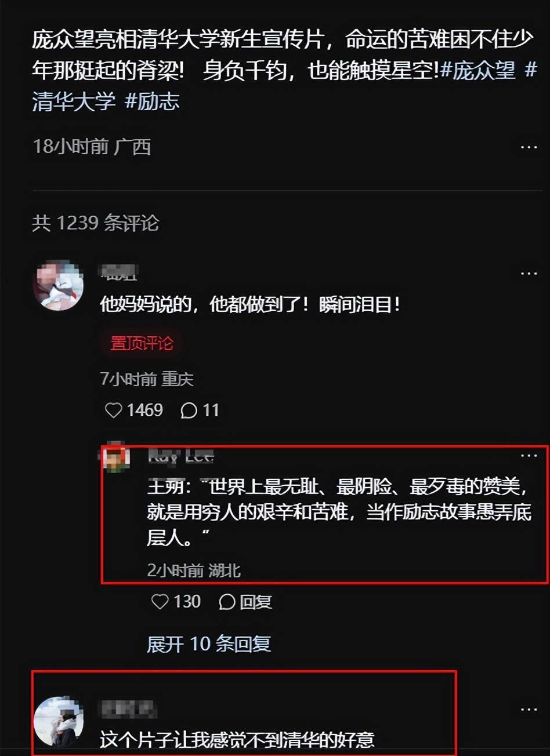Click the 置顶评论 pinned badge
This screenshot has height=756, width=550.
point(142,343)
